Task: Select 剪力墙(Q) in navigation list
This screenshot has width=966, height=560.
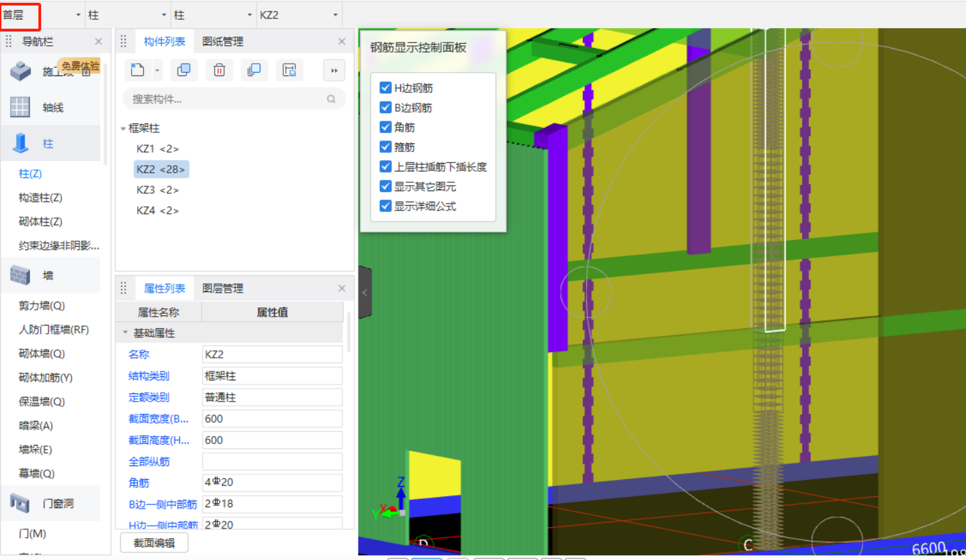Action: pyautogui.click(x=42, y=306)
